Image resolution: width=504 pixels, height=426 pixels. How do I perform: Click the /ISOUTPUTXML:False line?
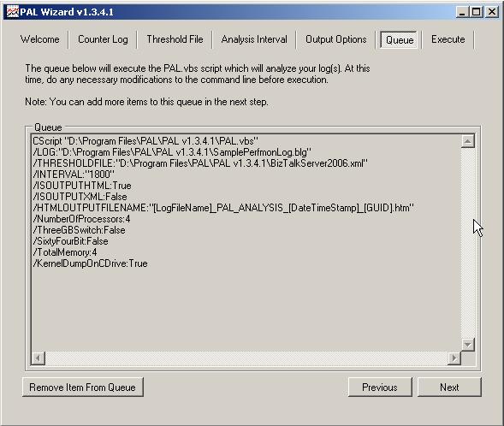point(80,197)
